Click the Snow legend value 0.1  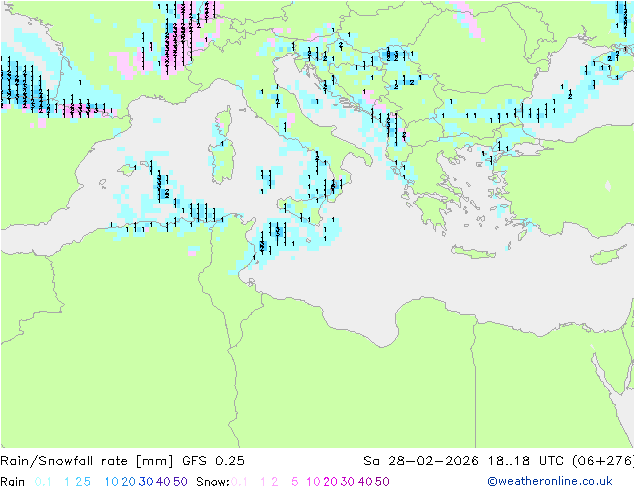(239, 482)
